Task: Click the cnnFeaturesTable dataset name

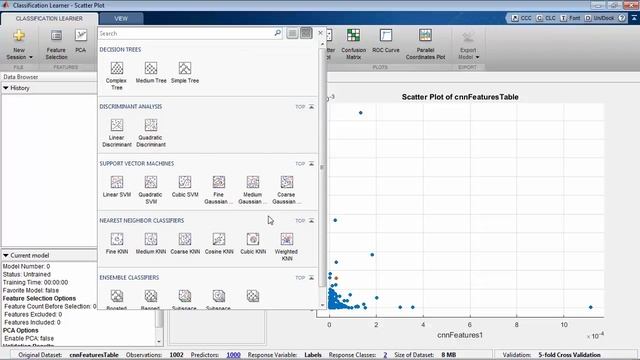Action: click(x=94, y=355)
